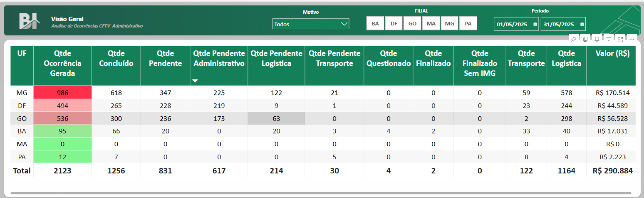
Task: Click the BI logo in the header
Action: point(29,21)
